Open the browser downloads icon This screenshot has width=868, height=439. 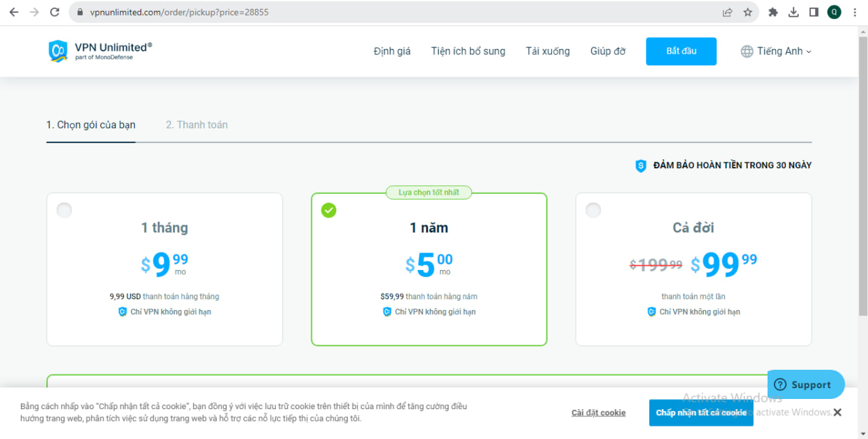click(x=793, y=12)
